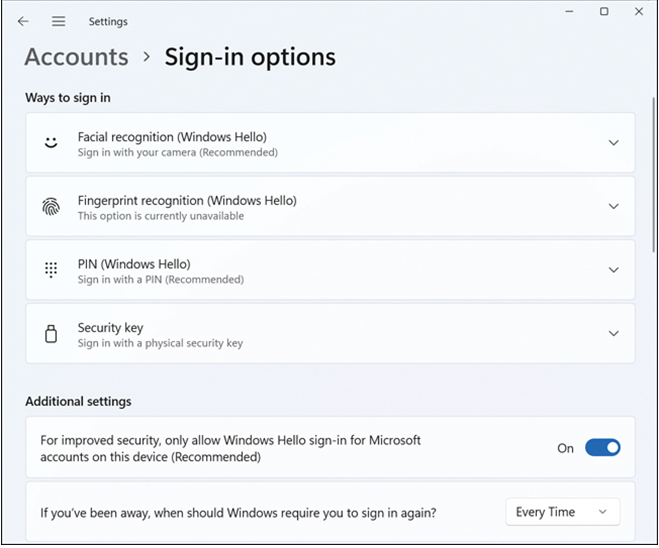Click the fingerprint icon
The height and width of the screenshot is (548, 659).
(x=51, y=206)
